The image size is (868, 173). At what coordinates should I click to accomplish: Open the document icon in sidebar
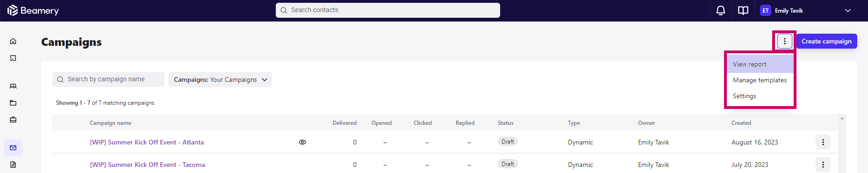(13, 165)
